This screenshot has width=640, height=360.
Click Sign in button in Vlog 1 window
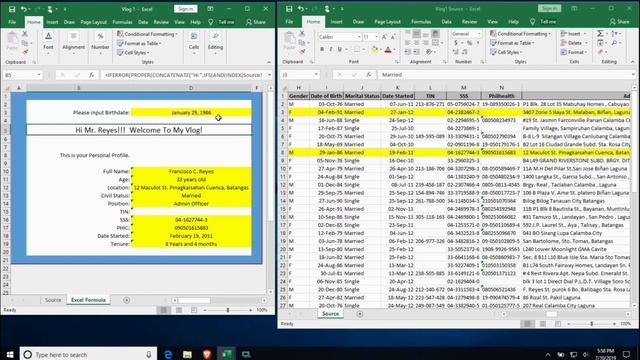point(186,9)
